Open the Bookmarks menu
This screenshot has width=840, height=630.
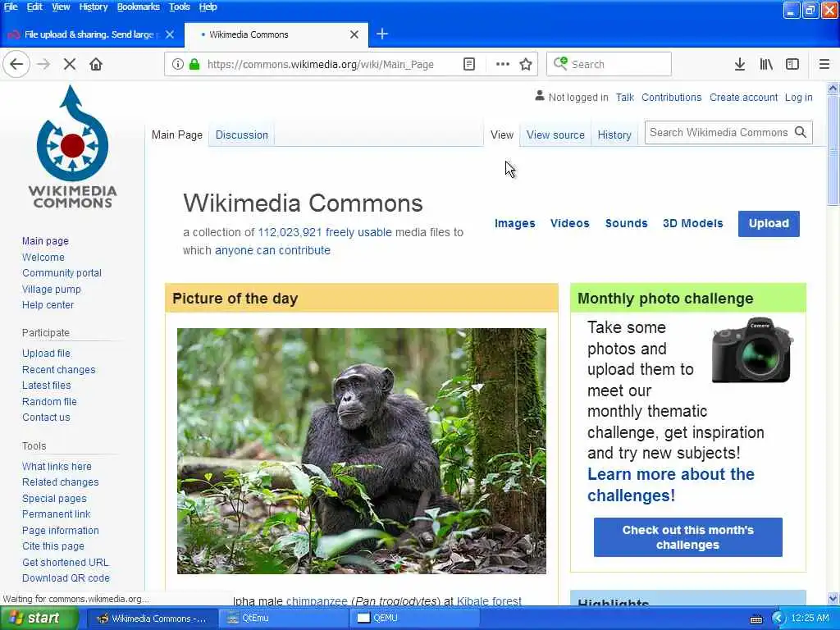tap(138, 7)
